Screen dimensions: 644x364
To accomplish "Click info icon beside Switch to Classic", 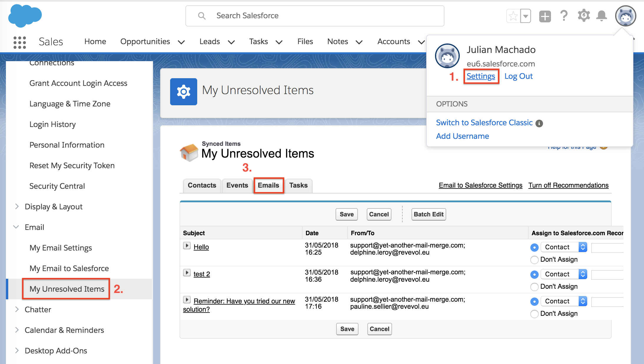I will click(539, 123).
